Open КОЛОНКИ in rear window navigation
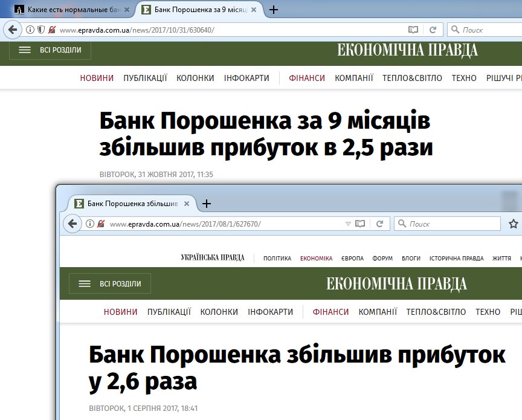 pyautogui.click(x=195, y=78)
